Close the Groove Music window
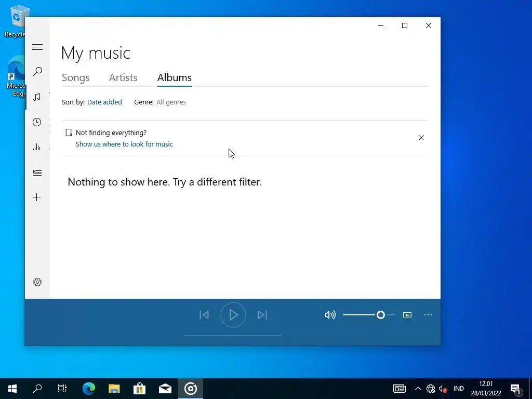Screen dimensions: 532x399 (x=429, y=25)
